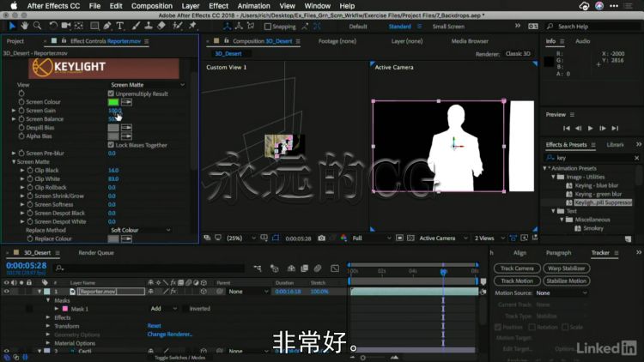644x362 pixels.
Task: Toggle transparency grid button in viewer
Action: (x=410, y=238)
